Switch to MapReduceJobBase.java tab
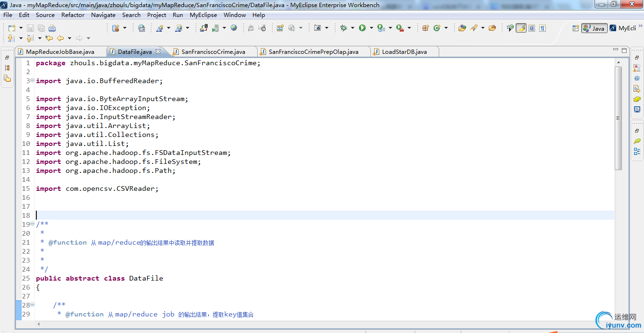 [60, 51]
